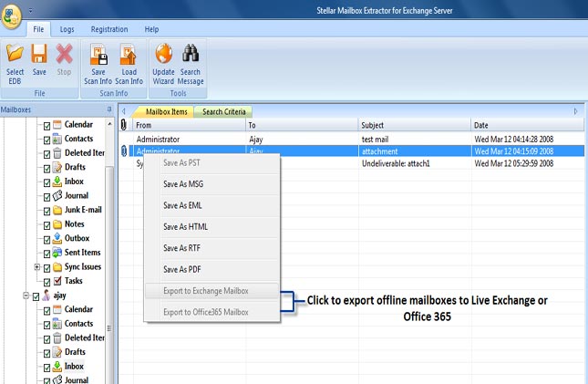This screenshot has height=384, width=588.
Task: Select the 'Undeliverable: attach1' message
Action: point(396,163)
